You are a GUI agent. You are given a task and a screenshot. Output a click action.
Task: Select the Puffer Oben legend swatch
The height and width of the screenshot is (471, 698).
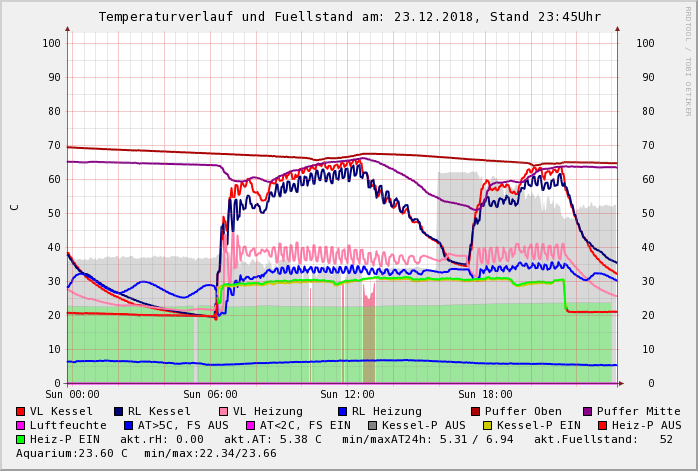click(x=476, y=411)
